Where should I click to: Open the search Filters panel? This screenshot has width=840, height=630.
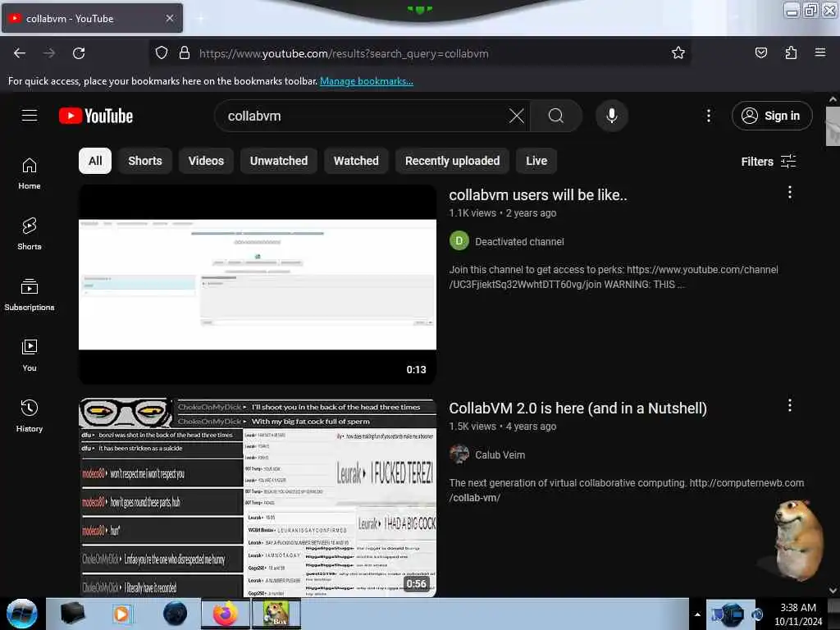pos(768,162)
